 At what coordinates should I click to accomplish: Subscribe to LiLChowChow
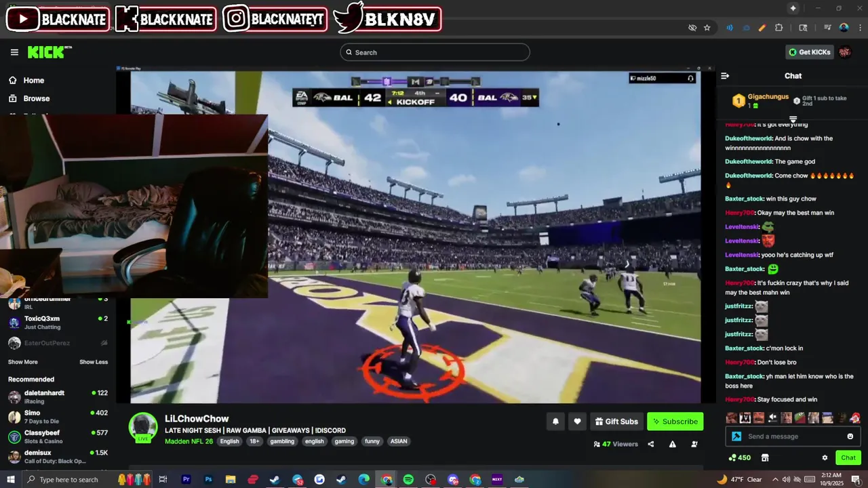pyautogui.click(x=675, y=421)
